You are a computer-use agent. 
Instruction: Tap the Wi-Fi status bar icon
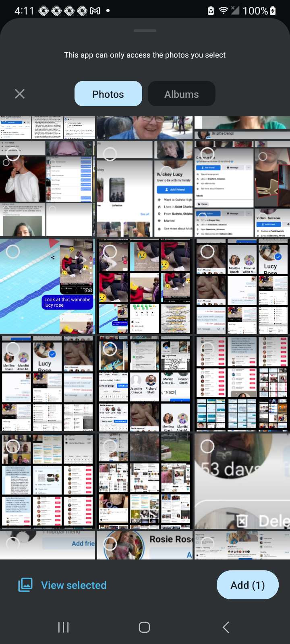(x=223, y=11)
